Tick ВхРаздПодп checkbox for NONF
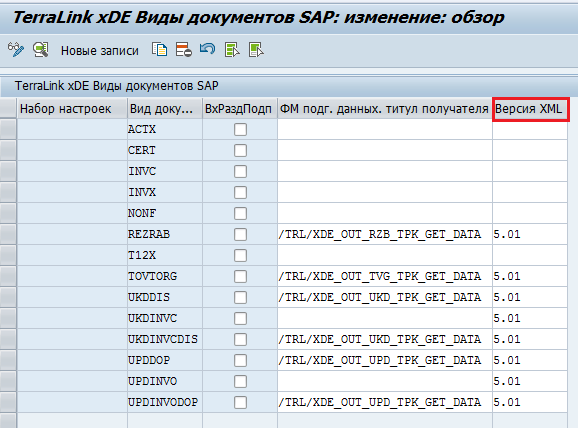 [240, 213]
